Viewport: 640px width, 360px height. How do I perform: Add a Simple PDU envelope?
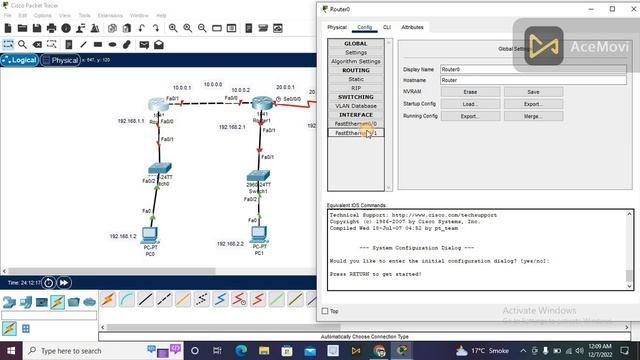(144, 44)
